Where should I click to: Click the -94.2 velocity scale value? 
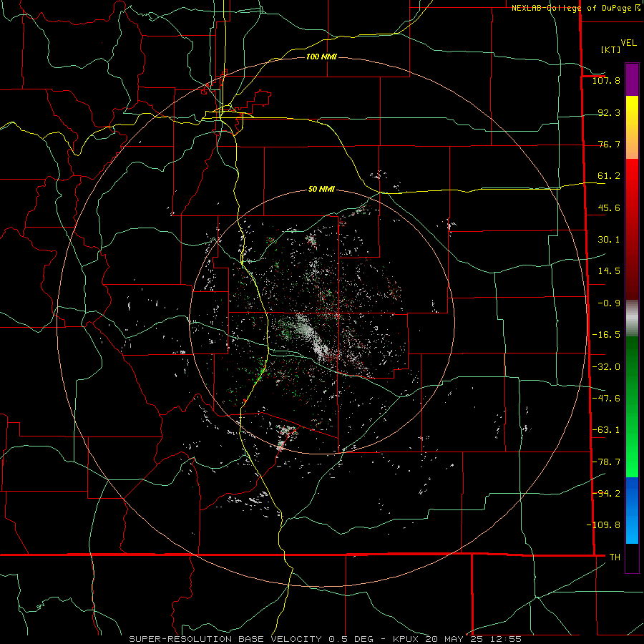click(x=606, y=493)
